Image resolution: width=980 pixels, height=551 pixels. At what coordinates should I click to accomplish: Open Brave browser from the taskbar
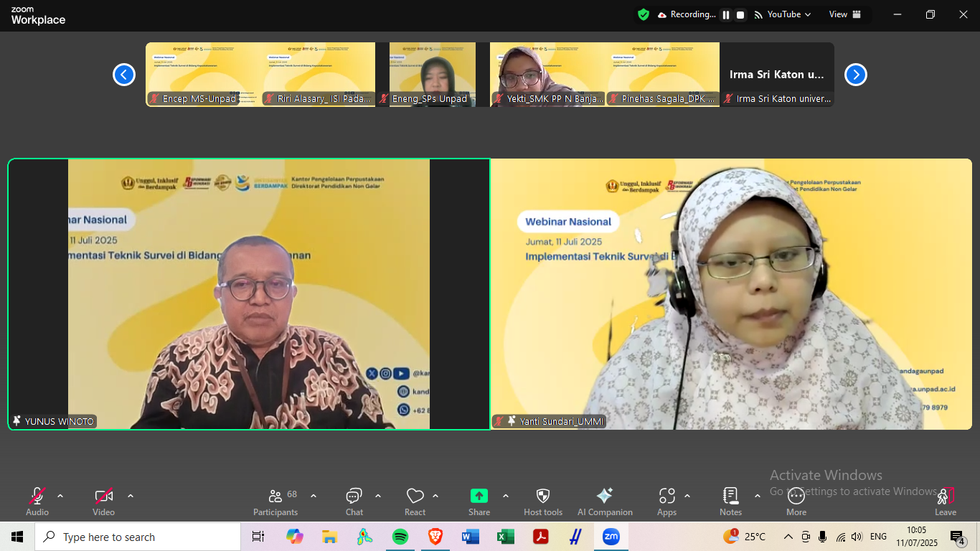click(435, 537)
